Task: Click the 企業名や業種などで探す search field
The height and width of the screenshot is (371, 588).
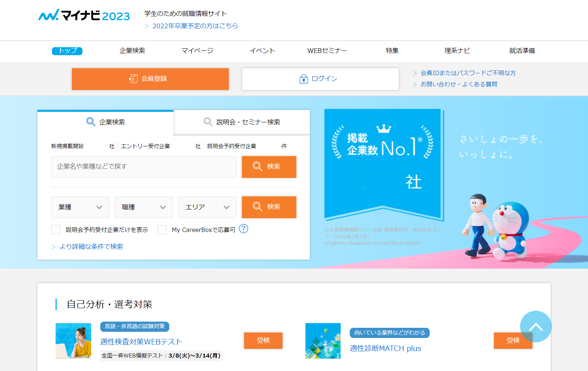Action: click(x=144, y=167)
